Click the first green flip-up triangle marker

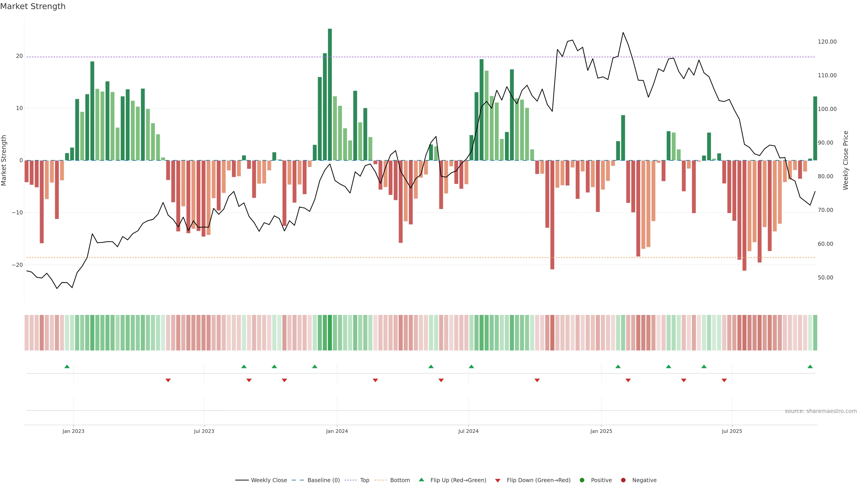67,366
